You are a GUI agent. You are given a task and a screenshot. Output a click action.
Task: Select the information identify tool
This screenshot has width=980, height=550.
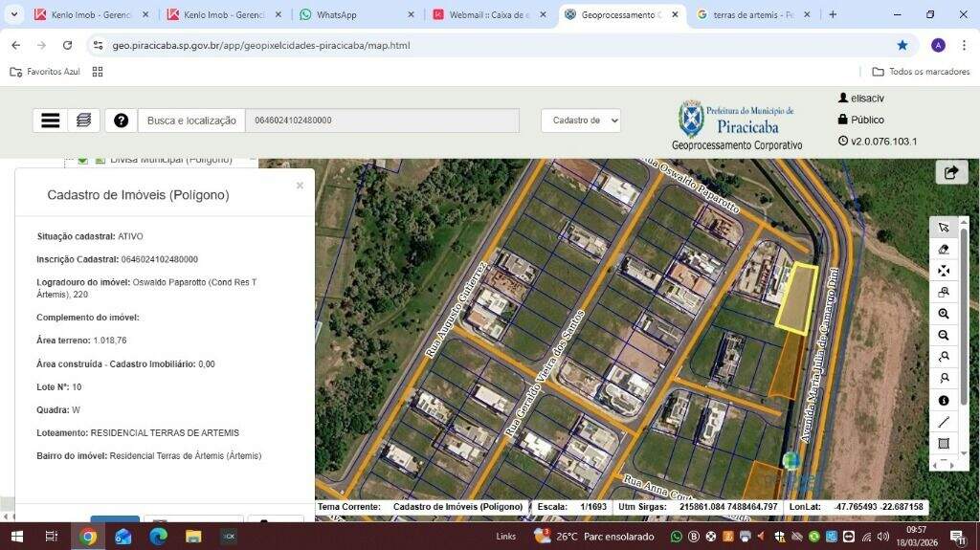[944, 401]
